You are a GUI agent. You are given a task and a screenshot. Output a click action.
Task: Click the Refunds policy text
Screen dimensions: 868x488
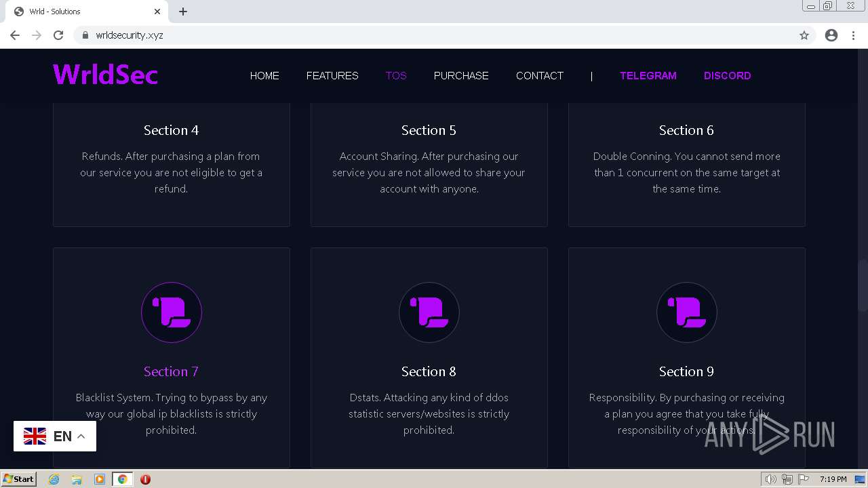click(x=172, y=173)
